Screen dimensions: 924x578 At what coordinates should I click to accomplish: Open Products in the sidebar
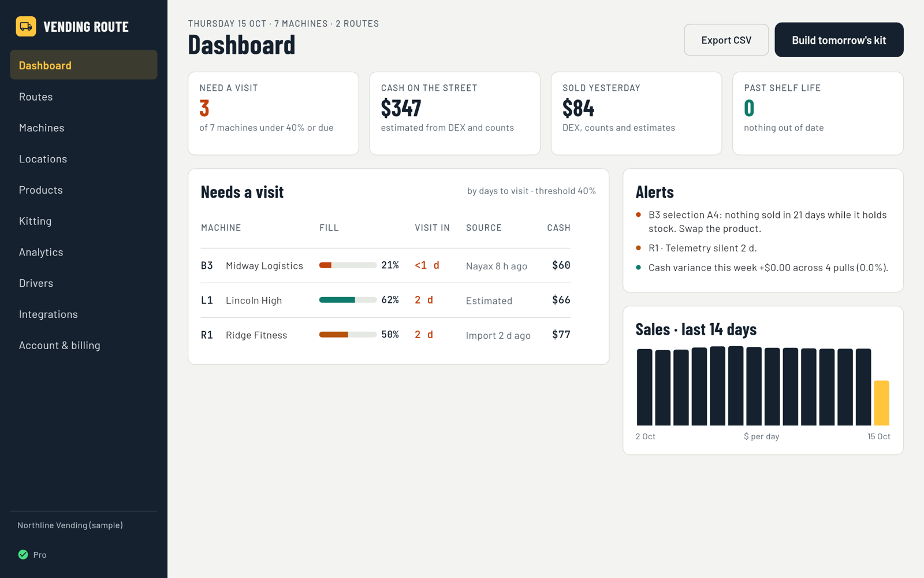pos(84,190)
